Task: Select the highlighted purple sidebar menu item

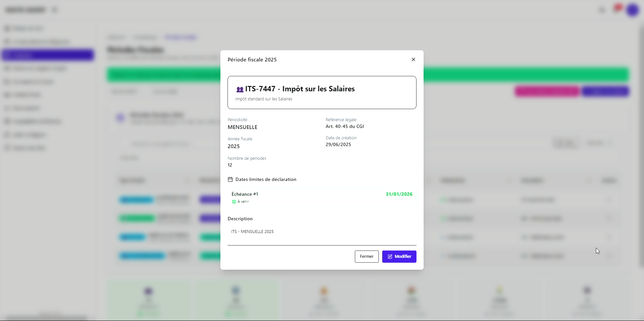Action: (48, 55)
